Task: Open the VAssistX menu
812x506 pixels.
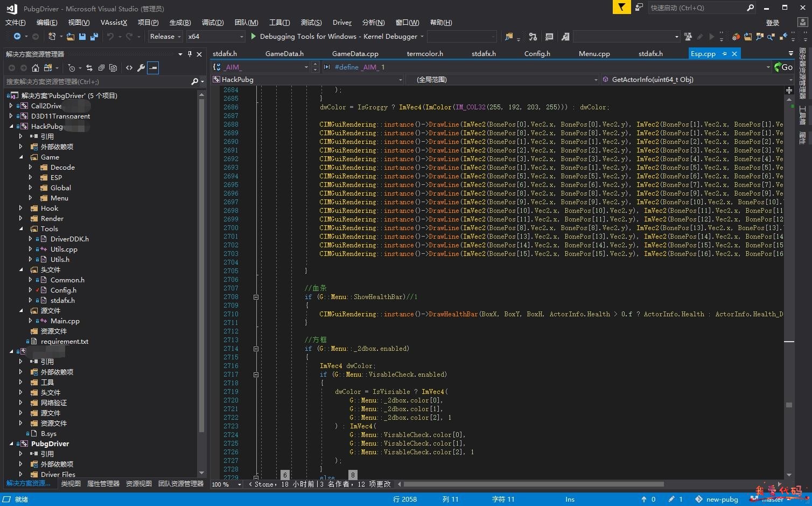Action: (x=114, y=22)
